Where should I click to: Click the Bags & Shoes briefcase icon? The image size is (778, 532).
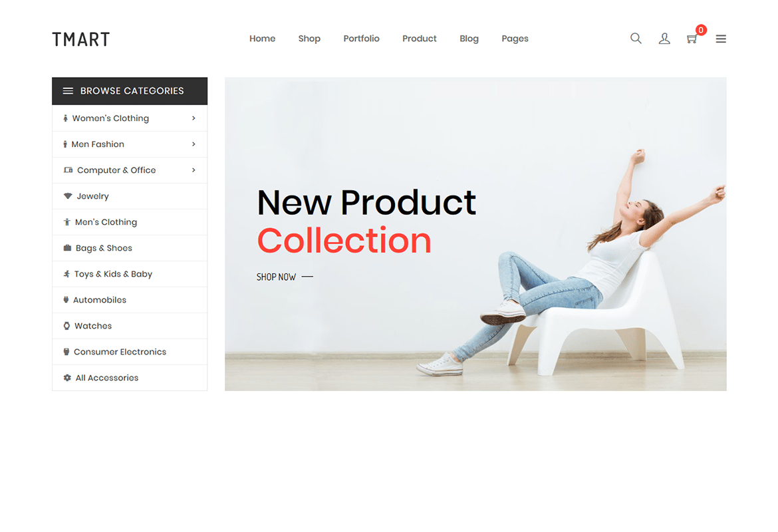67,247
